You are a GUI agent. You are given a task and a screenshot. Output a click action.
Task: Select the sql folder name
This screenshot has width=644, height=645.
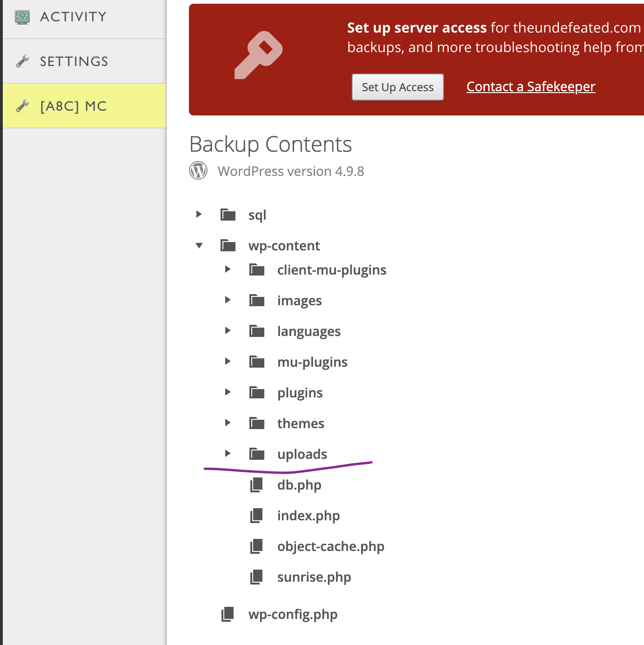[x=257, y=215]
